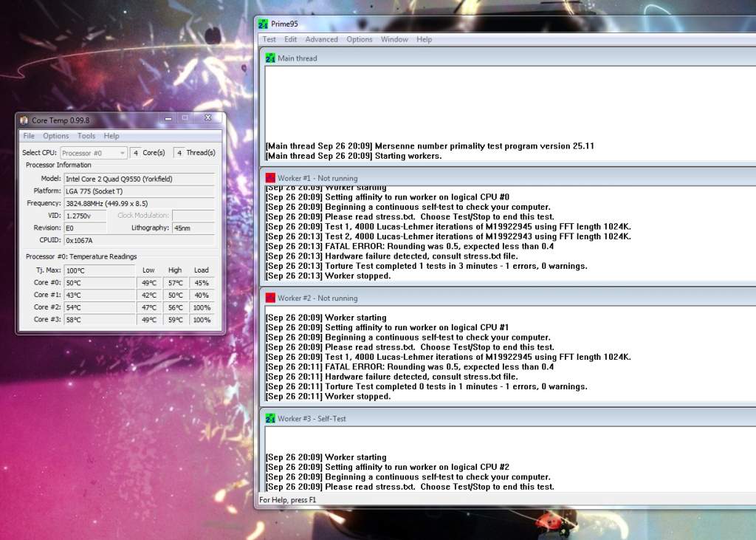Viewport: 756px width, 540px height.
Task: Open the Advanced menu in Prime95
Action: click(x=321, y=40)
